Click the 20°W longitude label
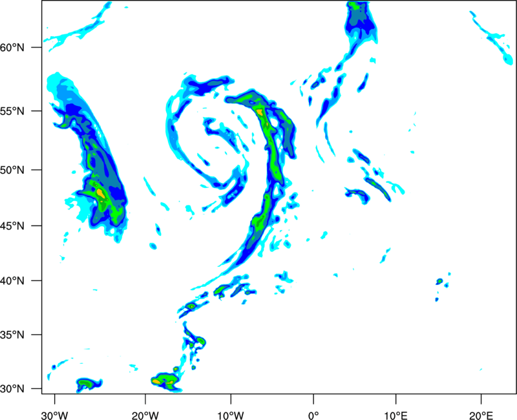517x420 pixels. click(x=145, y=415)
